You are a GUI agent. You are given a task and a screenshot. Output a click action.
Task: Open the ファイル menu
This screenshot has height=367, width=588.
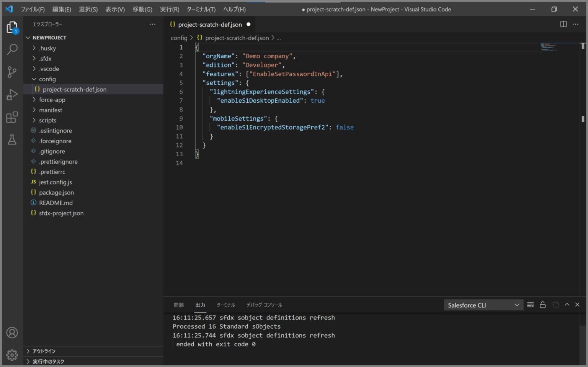tap(33, 9)
